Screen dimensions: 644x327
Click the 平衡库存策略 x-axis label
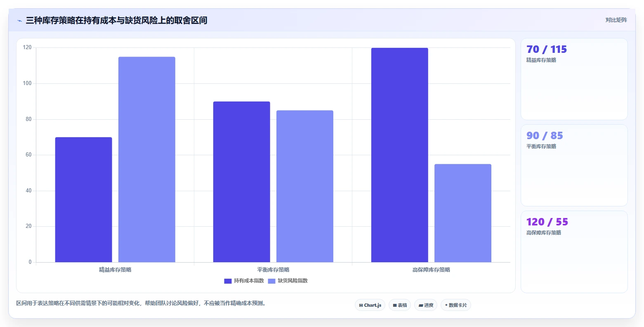(x=273, y=270)
